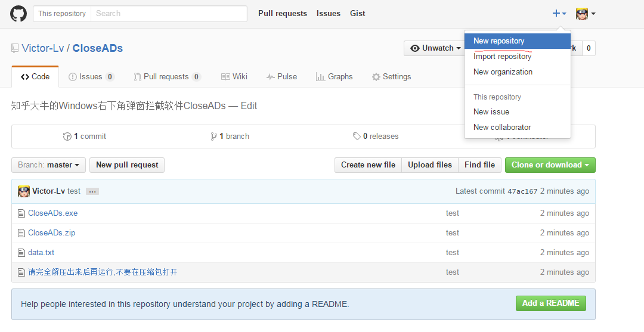
Task: Open the Graphs tab
Action: (335, 77)
